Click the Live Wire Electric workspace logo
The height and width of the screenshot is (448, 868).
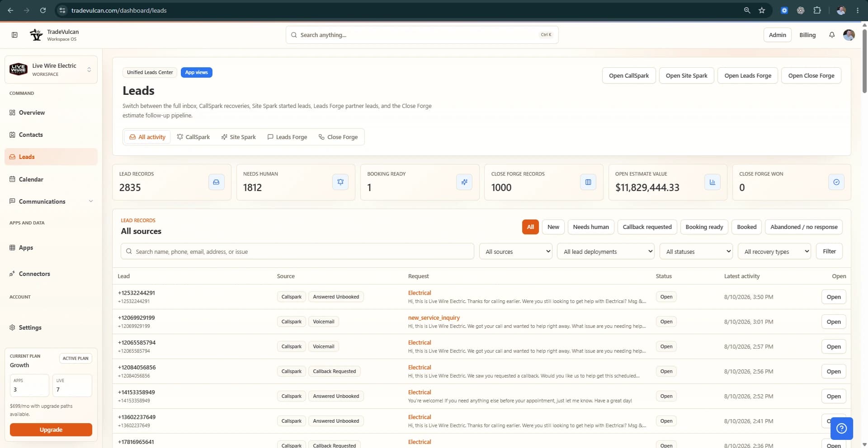pyautogui.click(x=19, y=70)
